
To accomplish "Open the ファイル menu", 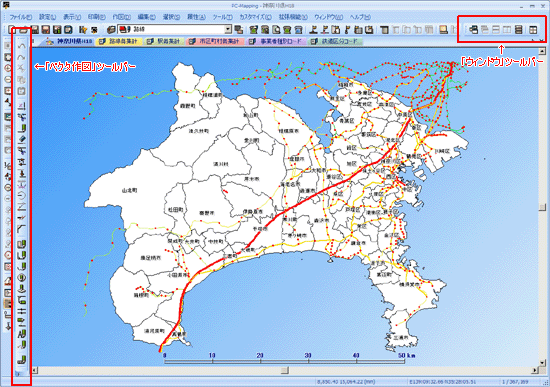I will click(20, 17).
